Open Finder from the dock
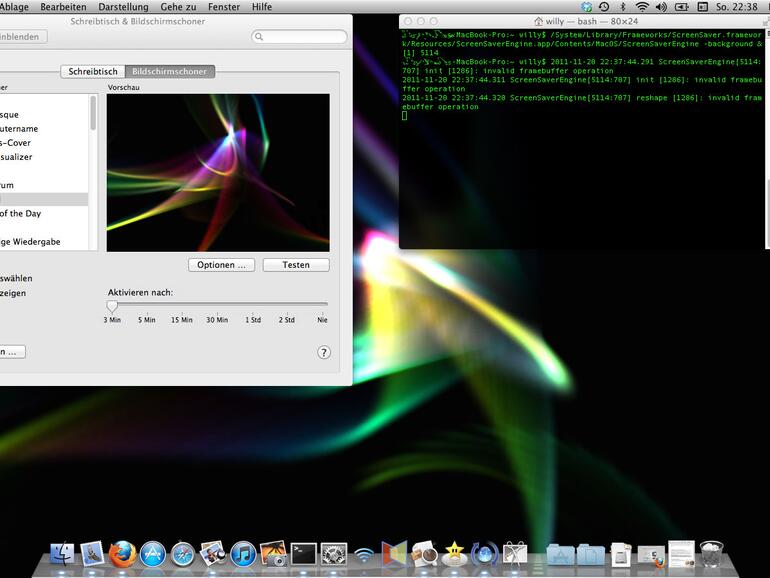Viewport: 770px width, 578px height. (x=62, y=553)
